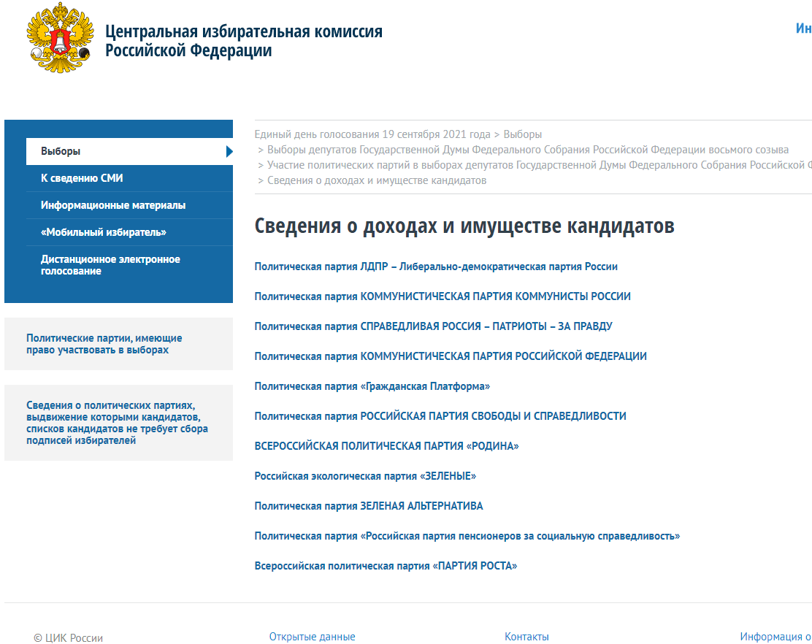Click the page heading Сведения о доходах и имуществе кандидатов
812x644 pixels.
(x=464, y=226)
